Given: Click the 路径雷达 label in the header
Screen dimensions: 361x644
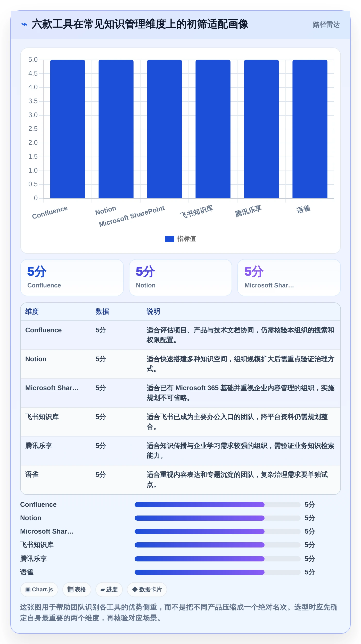Looking at the screenshot, I should click(326, 25).
